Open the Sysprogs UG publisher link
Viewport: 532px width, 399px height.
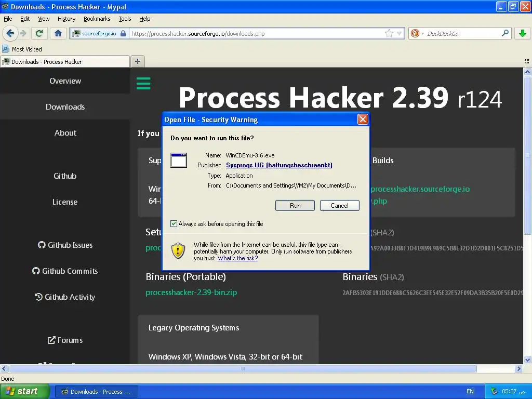279,165
